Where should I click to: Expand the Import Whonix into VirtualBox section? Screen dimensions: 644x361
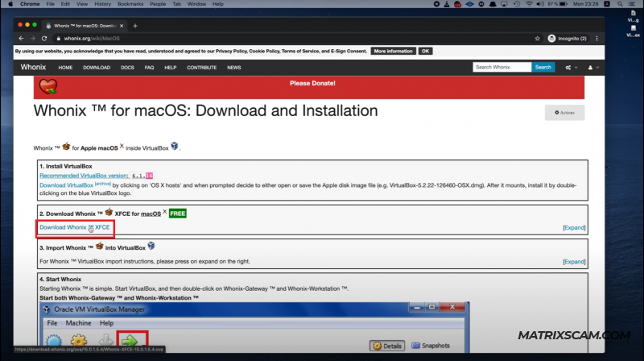click(x=574, y=262)
